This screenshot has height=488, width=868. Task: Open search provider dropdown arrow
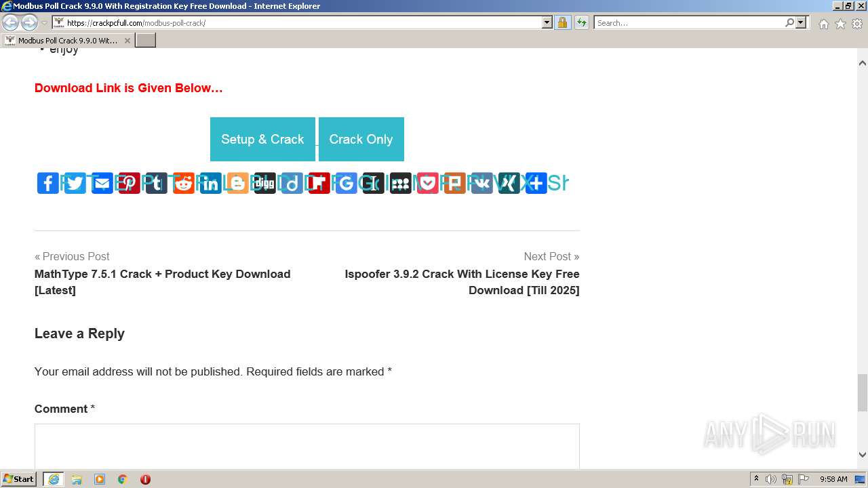[x=801, y=23]
